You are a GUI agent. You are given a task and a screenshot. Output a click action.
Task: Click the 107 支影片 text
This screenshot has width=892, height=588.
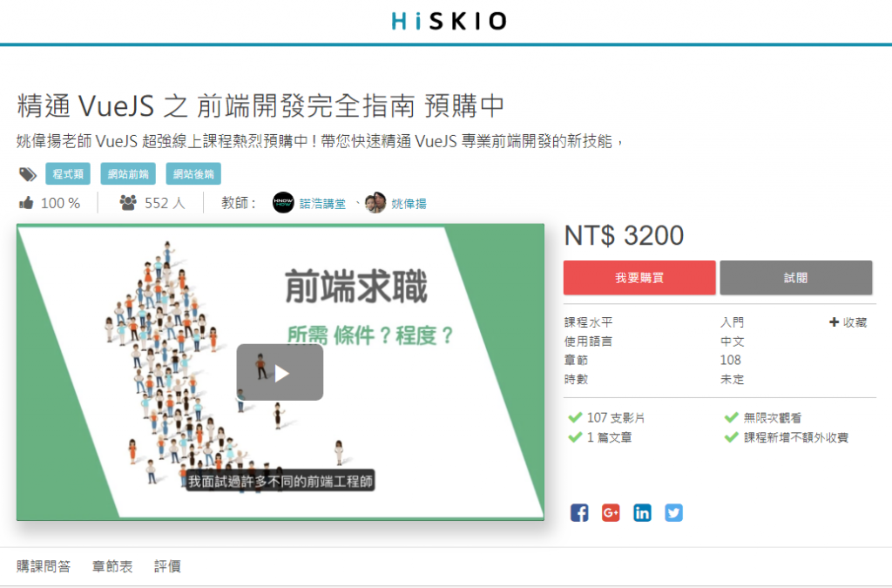click(616, 418)
